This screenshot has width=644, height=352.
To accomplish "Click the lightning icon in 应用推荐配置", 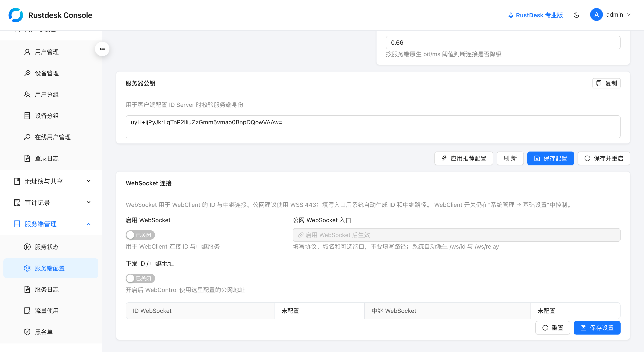I will click(444, 158).
